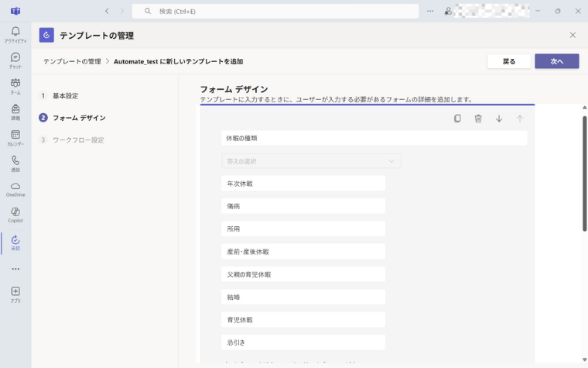
Task: Delete the question with trash icon
Action: coord(478,119)
